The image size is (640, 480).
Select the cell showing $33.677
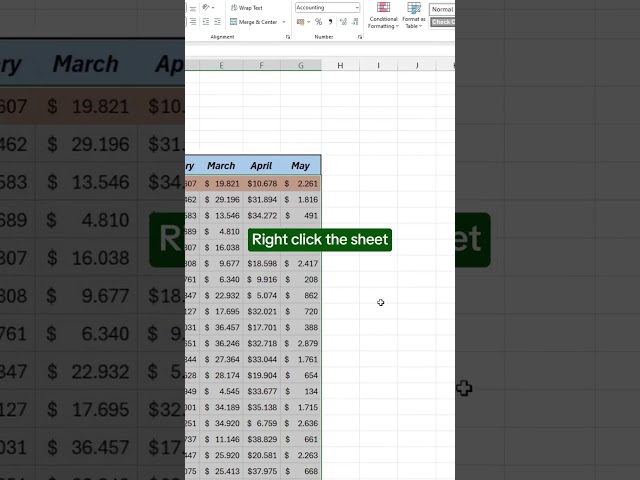(262, 391)
